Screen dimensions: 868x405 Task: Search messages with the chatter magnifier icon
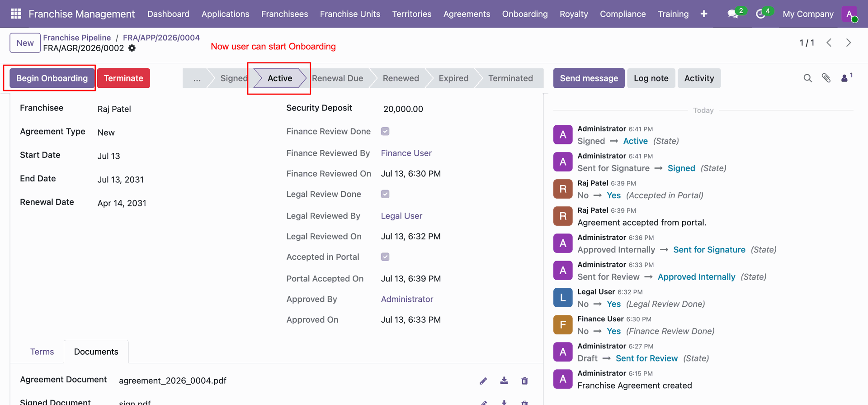[808, 78]
